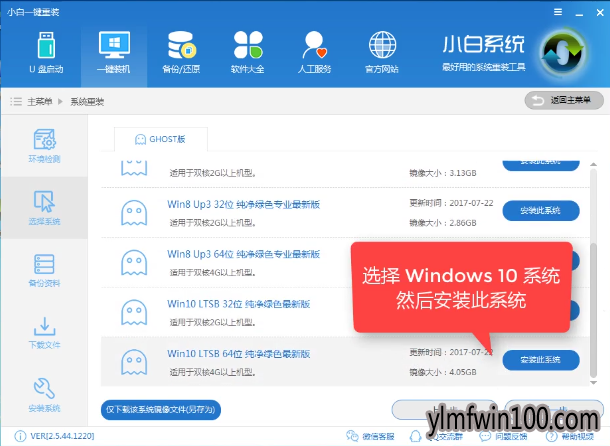
Task: Click the version info icon VER[2.5.44.1220]
Action: coord(20,436)
